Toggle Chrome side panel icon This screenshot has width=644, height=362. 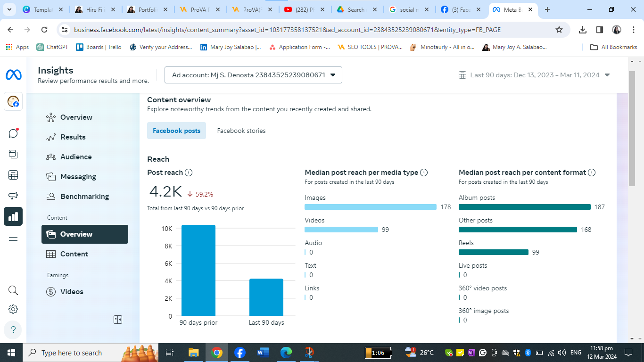click(600, 30)
